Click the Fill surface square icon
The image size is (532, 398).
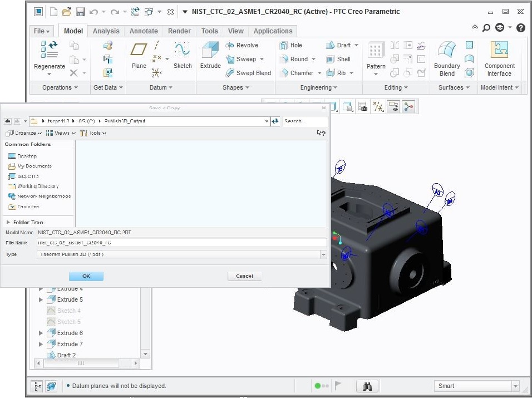(x=469, y=45)
